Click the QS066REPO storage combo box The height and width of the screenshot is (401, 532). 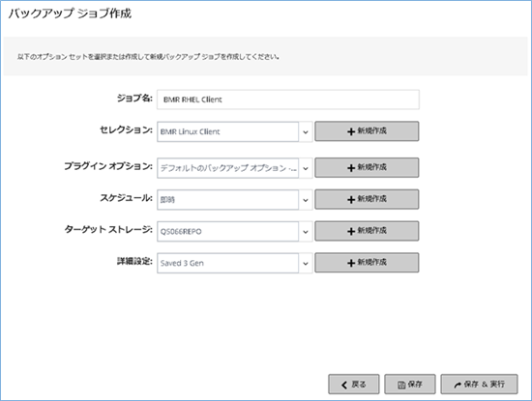point(227,232)
